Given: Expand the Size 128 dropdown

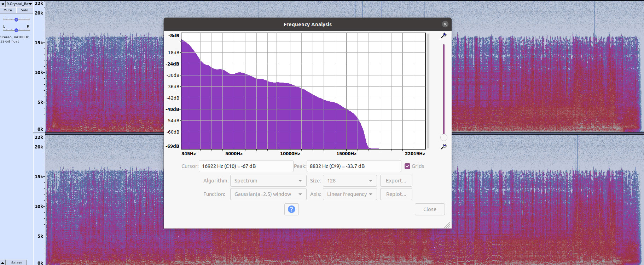Looking at the screenshot, I should 349,181.
